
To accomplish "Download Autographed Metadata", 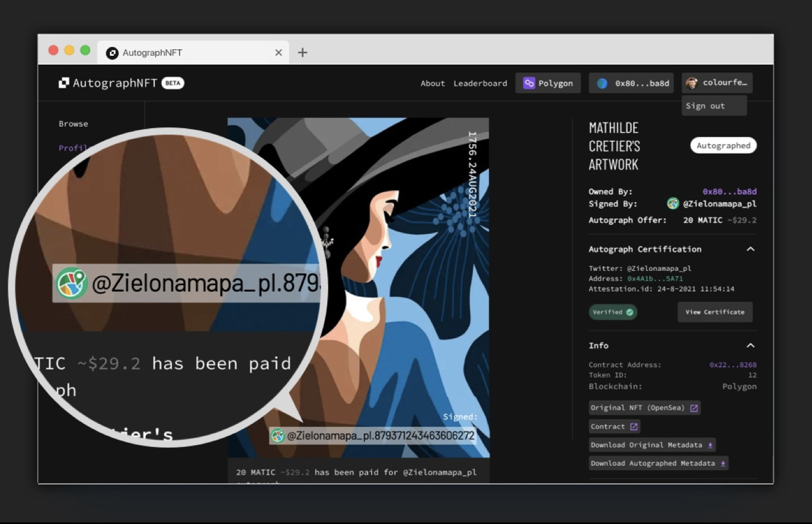I will pos(658,464).
